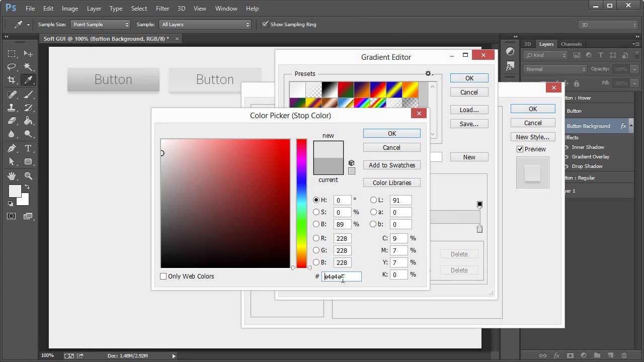Screen dimensions: 644x362
Task: Hide the Gradient Overlay effect
Action: click(567, 157)
